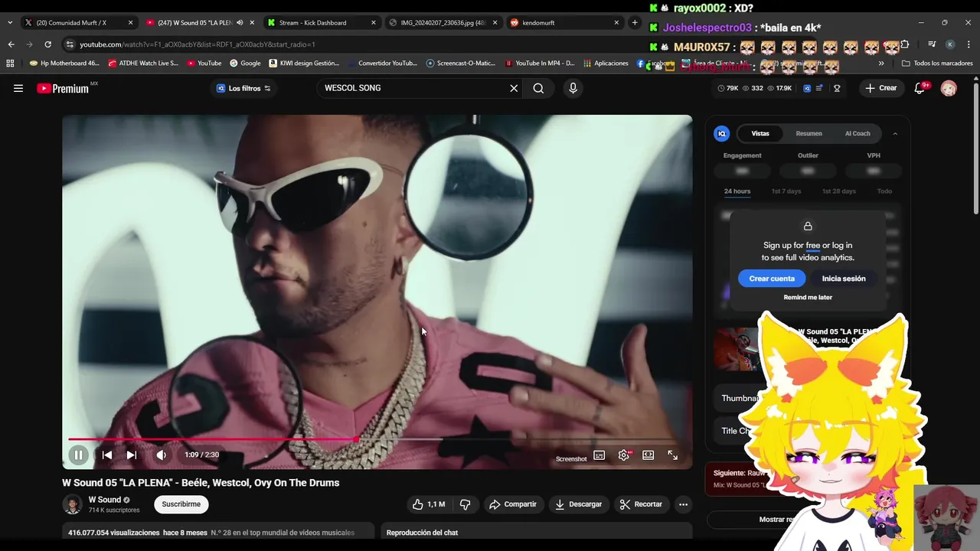Switch to the Resumen tab
Viewport: 980px width, 551px height.
click(808, 133)
